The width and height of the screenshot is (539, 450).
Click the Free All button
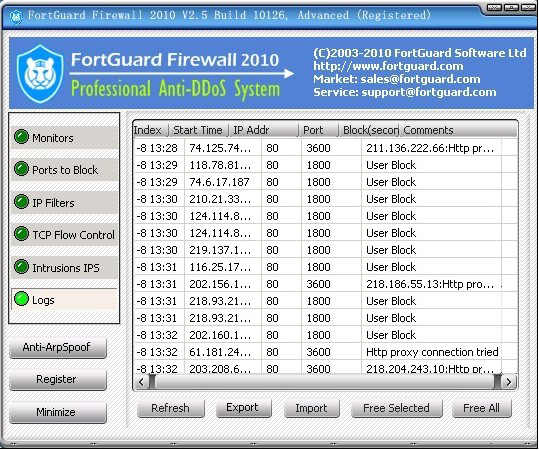482,408
